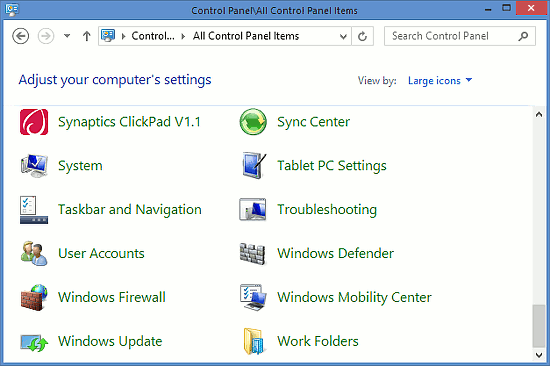This screenshot has width=550, height=366.
Task: Open the System computer icon
Action: click(34, 166)
